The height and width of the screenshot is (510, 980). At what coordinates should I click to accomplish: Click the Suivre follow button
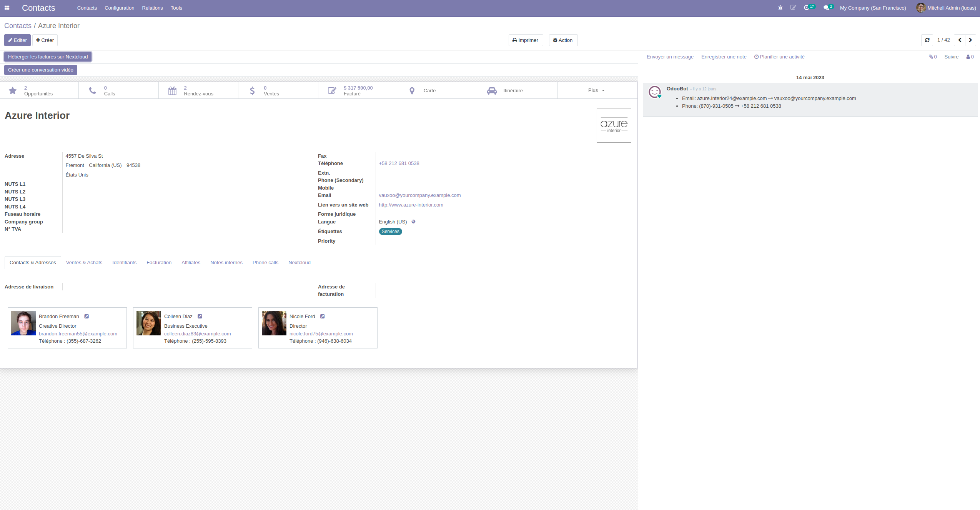951,57
